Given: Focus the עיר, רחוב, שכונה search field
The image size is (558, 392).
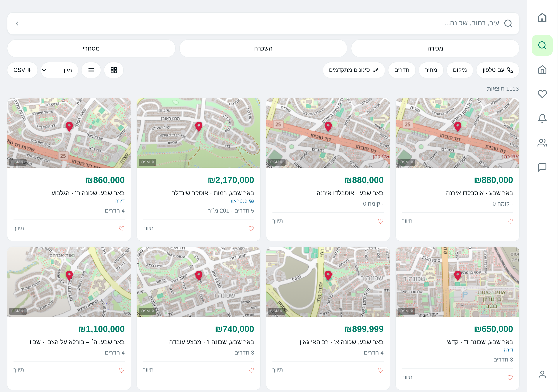Looking at the screenshot, I should 263,23.
